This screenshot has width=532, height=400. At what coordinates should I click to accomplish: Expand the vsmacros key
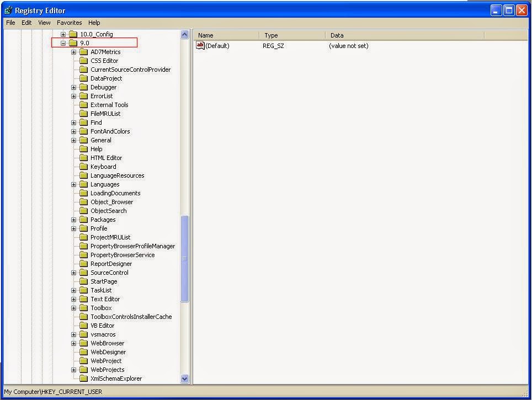(73, 334)
